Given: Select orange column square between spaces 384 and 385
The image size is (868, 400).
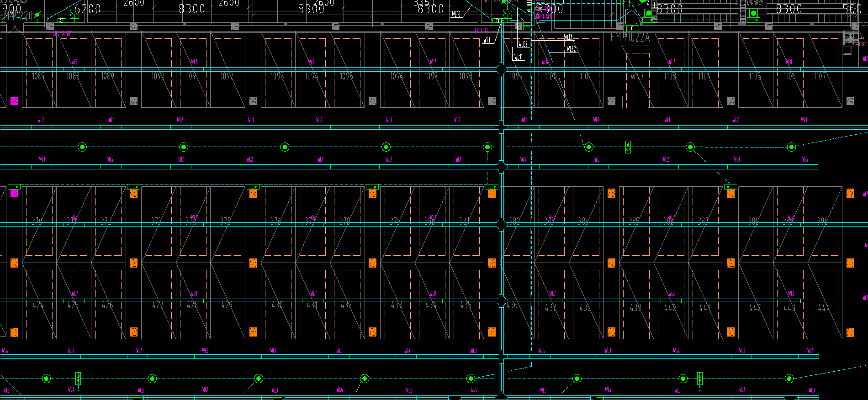Looking at the screenshot, I should (611, 193).
